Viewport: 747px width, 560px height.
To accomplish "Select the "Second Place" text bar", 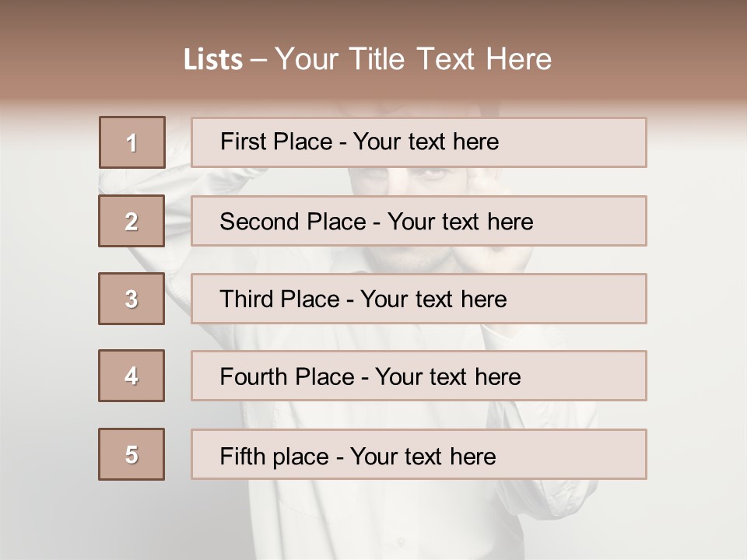I will 419,221.
